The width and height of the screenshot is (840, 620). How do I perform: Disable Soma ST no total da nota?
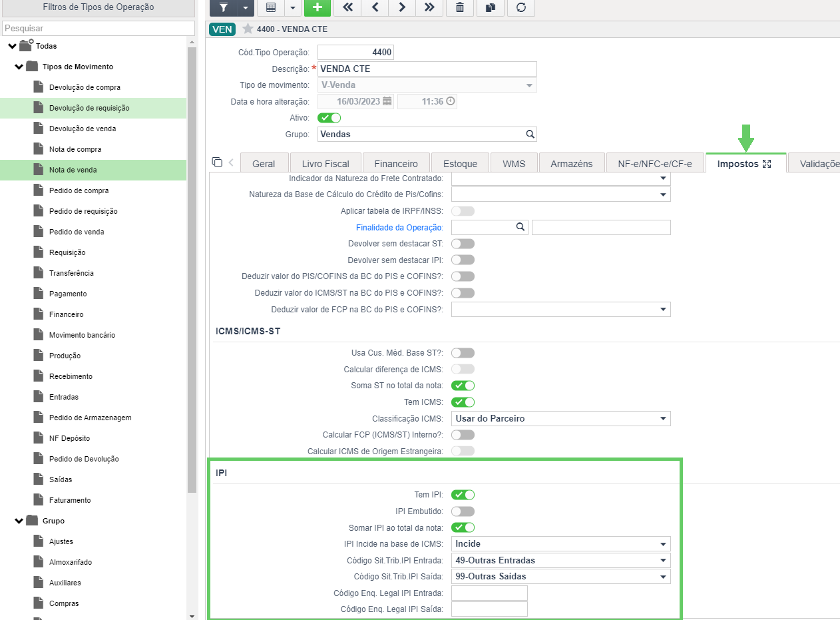click(x=463, y=386)
